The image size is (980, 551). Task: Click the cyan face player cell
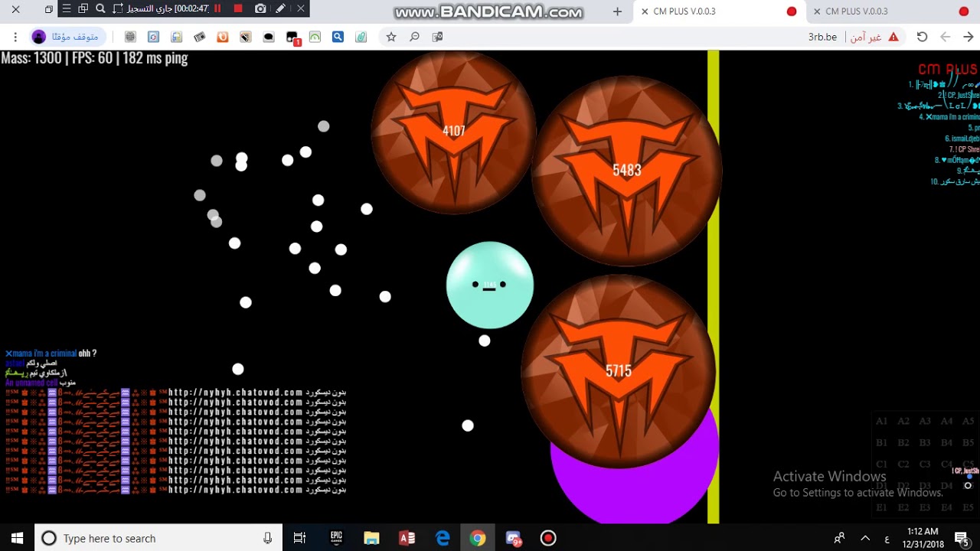pos(490,285)
